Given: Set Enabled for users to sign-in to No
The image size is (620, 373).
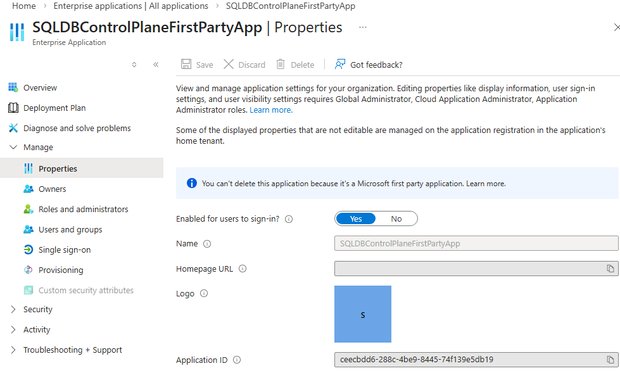Looking at the screenshot, I should coord(396,219).
